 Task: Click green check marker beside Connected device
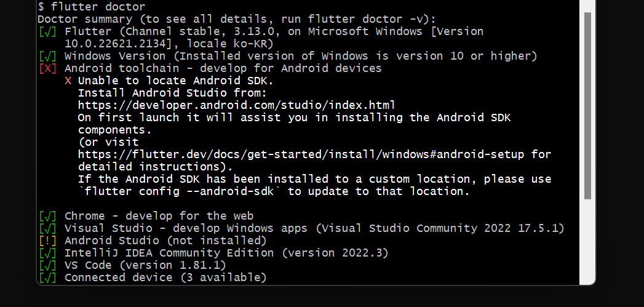click(47, 277)
